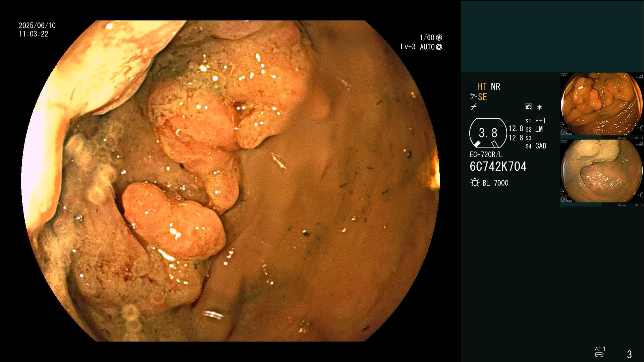Click the asterisk indicator icon
644x362 pixels.
pos(539,108)
